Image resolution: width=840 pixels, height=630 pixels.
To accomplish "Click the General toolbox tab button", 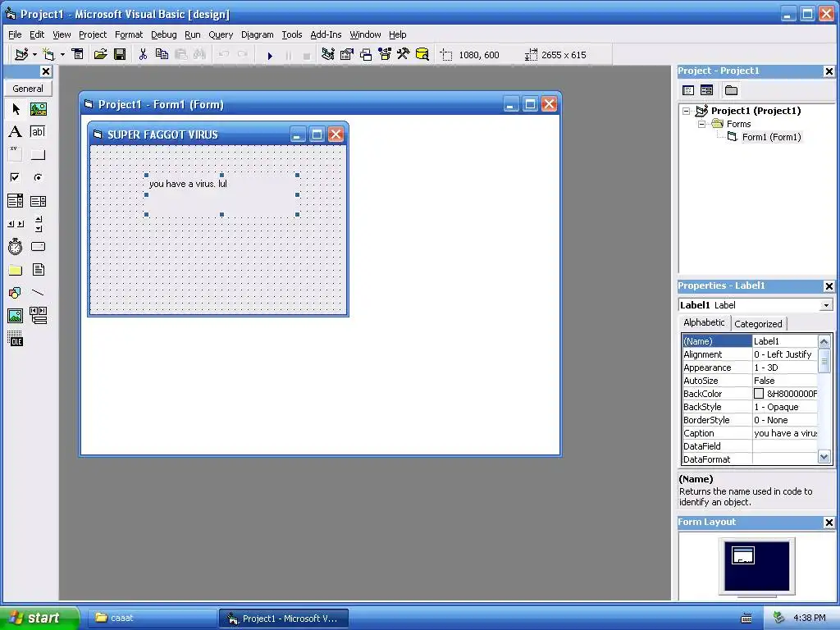I will coord(28,89).
